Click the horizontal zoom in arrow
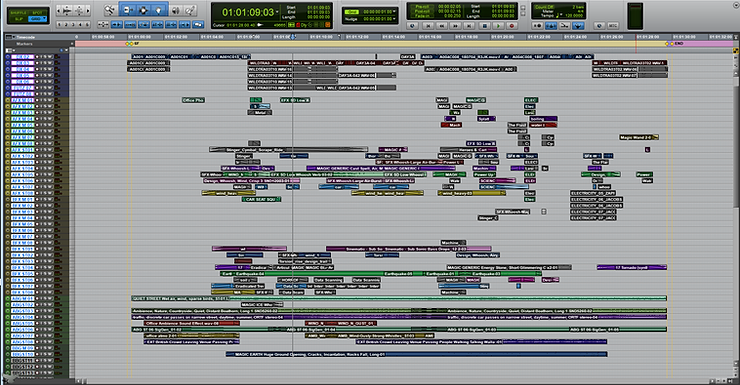 pos(88,10)
